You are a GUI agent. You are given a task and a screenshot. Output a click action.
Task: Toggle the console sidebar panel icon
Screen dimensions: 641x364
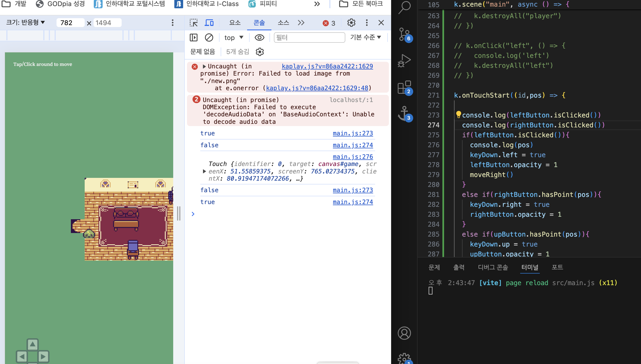coord(194,38)
